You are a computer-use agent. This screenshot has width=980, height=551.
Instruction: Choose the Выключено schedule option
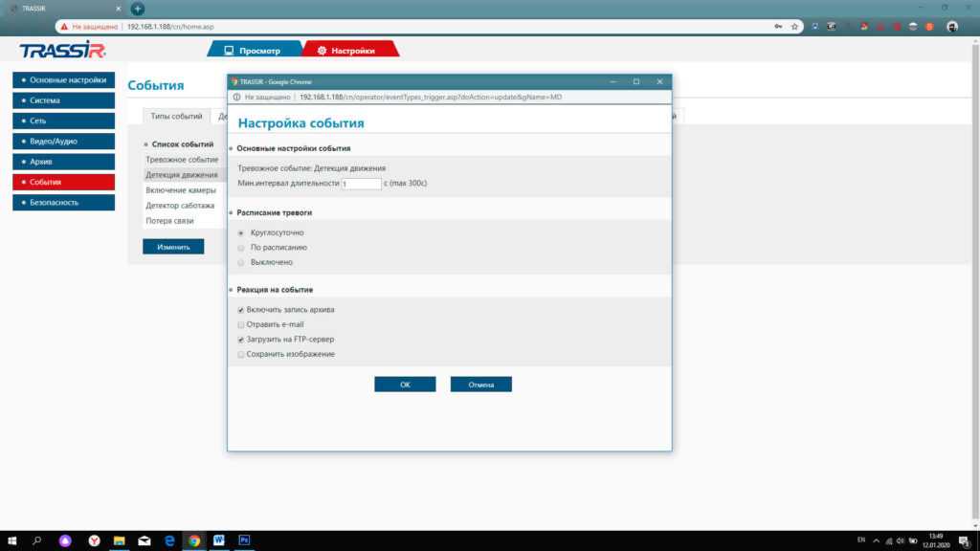[x=241, y=261]
